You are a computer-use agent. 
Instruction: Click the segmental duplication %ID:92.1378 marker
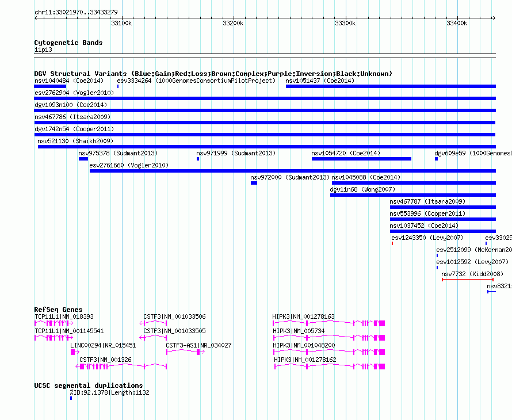(x=71, y=398)
